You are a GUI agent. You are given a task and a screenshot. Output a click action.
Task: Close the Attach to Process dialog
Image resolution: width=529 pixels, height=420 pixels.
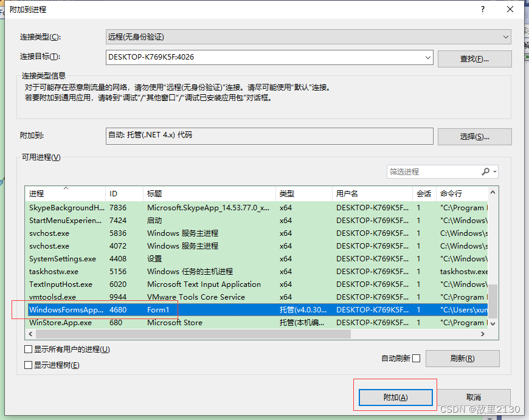coord(510,9)
